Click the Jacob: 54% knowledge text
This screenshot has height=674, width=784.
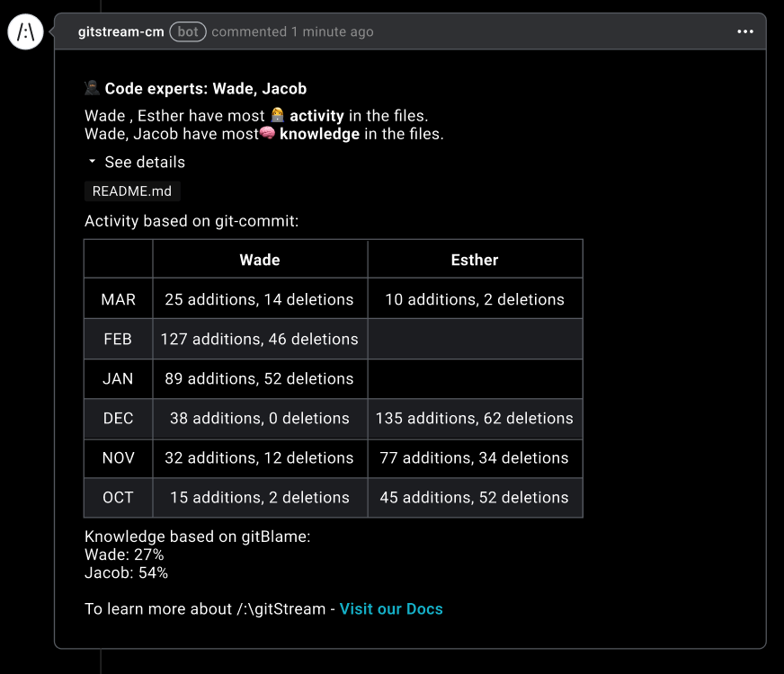(126, 572)
